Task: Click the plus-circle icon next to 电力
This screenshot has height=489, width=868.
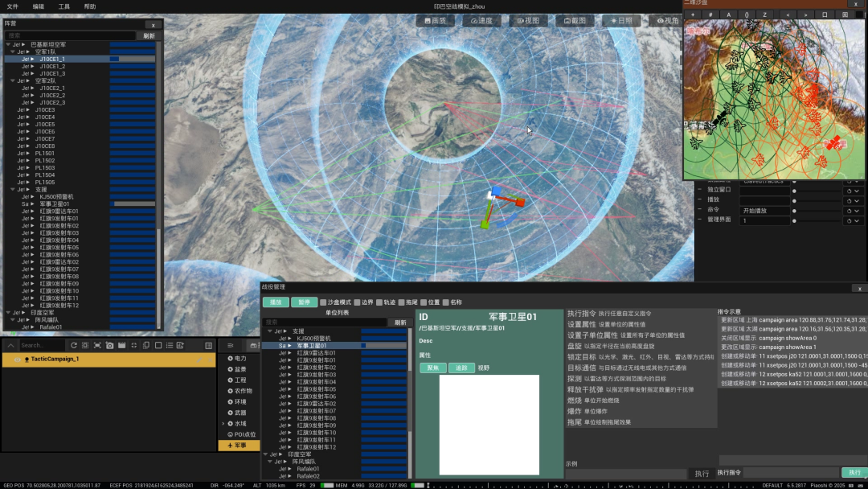Action: pyautogui.click(x=231, y=358)
